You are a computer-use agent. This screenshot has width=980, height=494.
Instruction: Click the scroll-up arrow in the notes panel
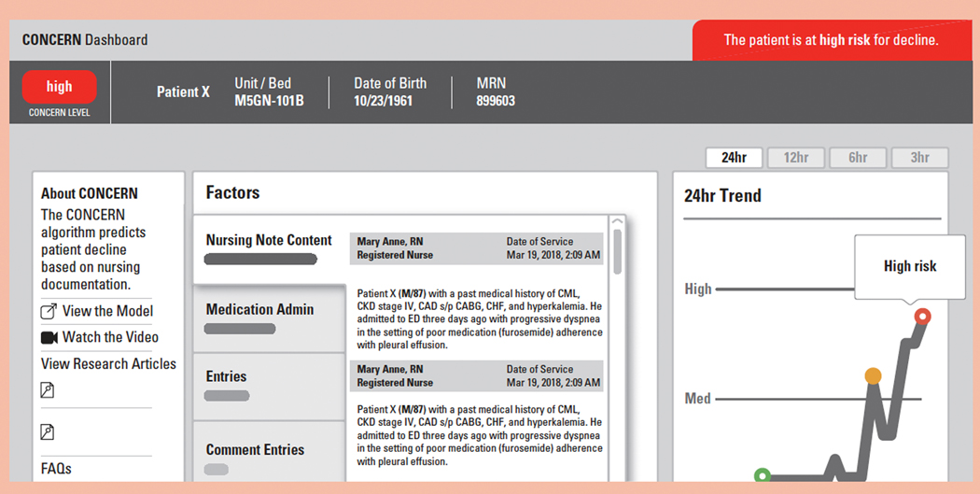pos(618,221)
